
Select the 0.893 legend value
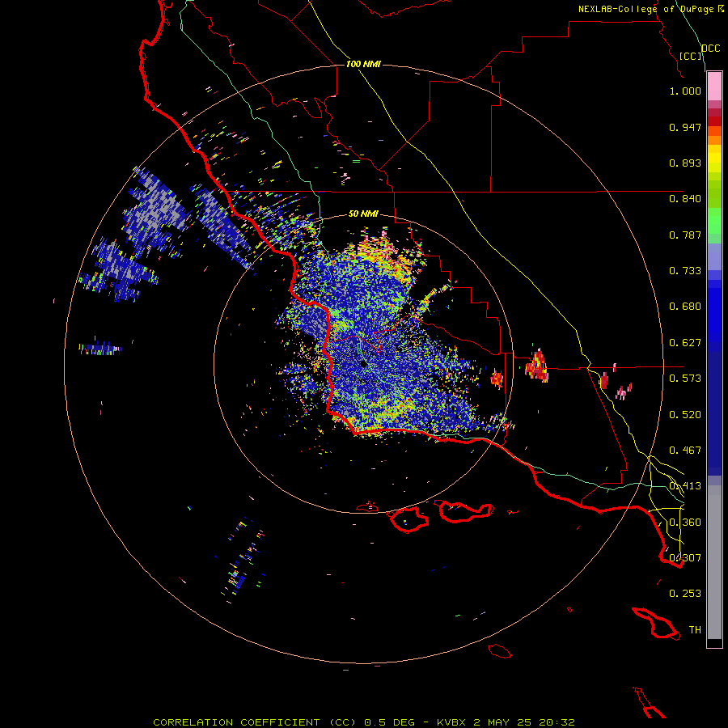(685, 163)
